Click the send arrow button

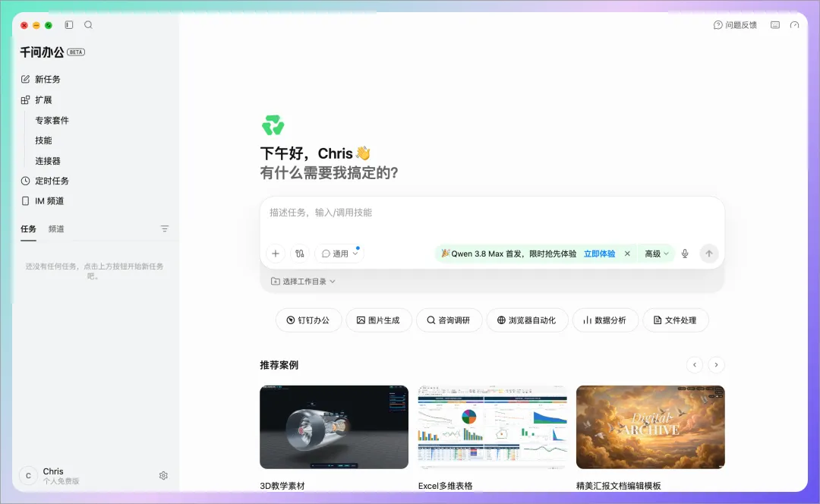709,254
